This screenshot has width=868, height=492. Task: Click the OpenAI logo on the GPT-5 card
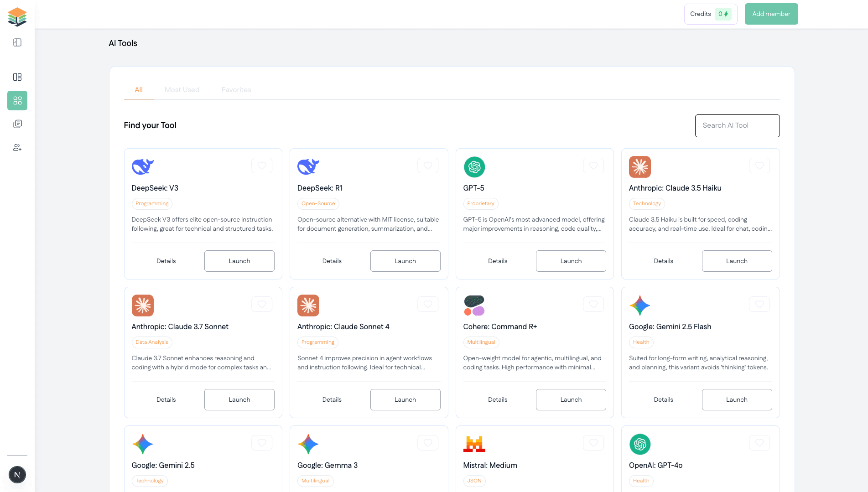tap(474, 167)
